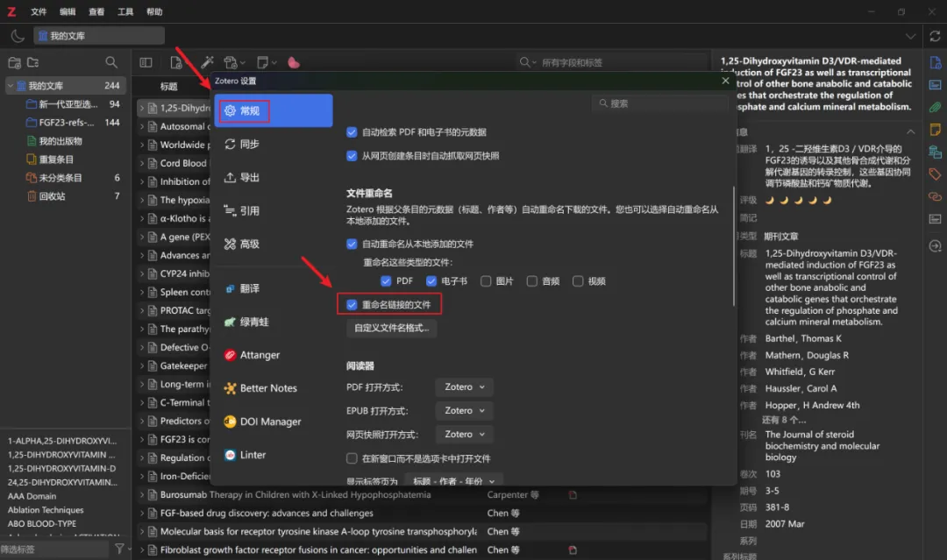The image size is (947, 560).
Task: Open related items sidebar icon
Action: [935, 196]
